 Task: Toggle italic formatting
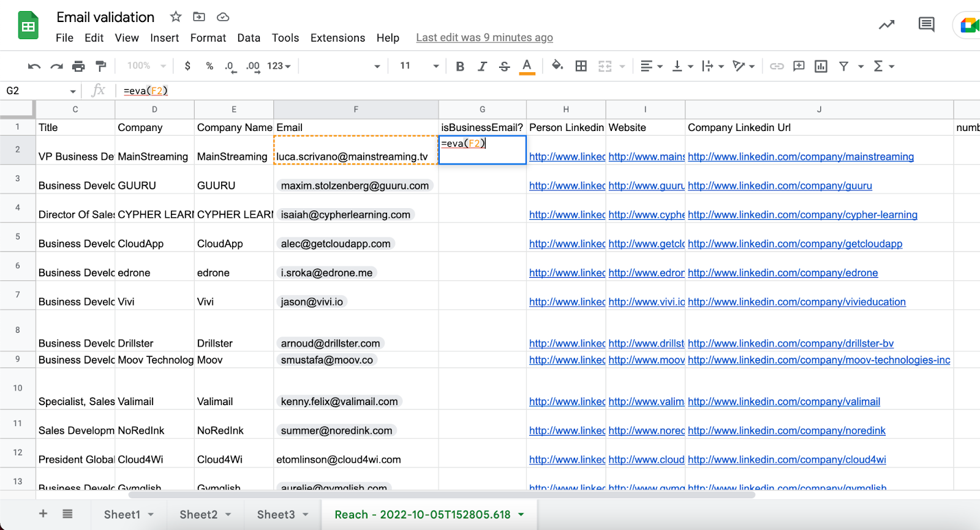482,66
